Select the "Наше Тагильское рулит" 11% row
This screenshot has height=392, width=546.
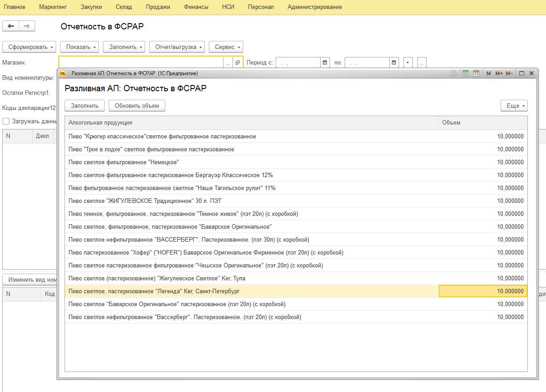(296, 188)
